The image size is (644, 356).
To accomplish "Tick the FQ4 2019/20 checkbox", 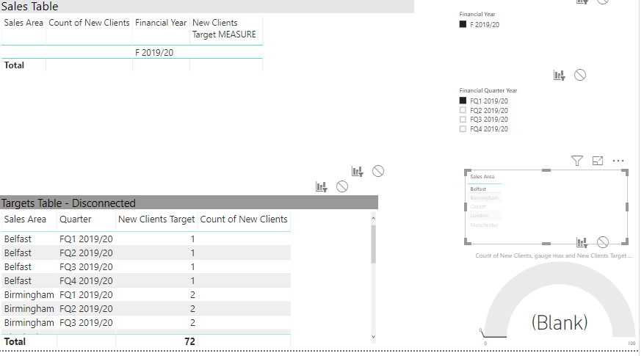I will (463, 128).
